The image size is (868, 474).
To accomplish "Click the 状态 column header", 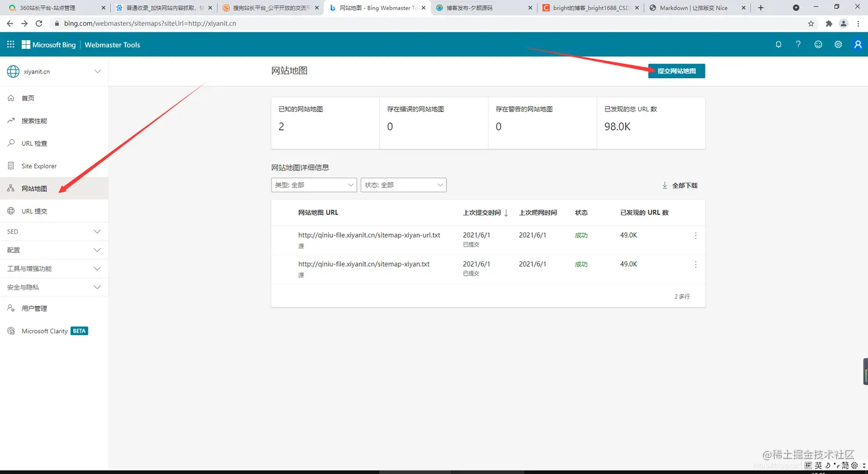I will coord(581,213).
